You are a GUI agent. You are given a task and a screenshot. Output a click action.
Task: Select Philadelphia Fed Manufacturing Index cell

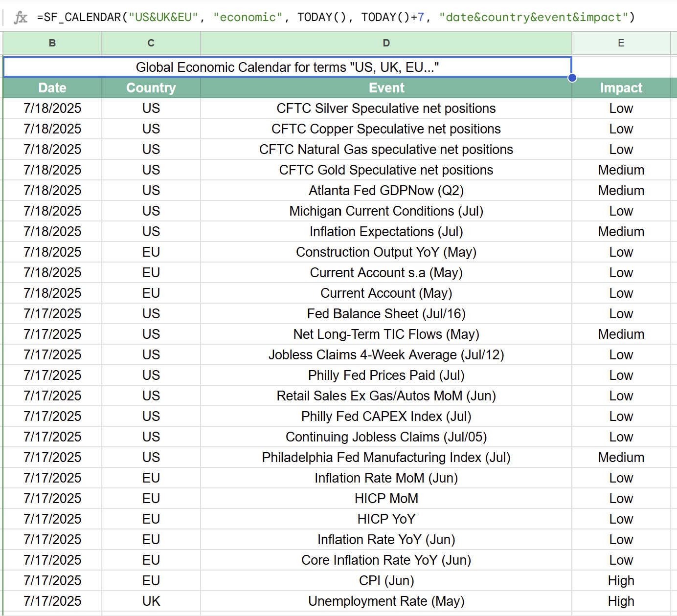pyautogui.click(x=386, y=458)
